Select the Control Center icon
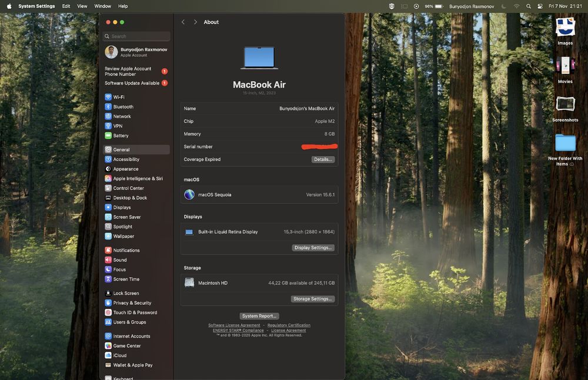 [108, 188]
